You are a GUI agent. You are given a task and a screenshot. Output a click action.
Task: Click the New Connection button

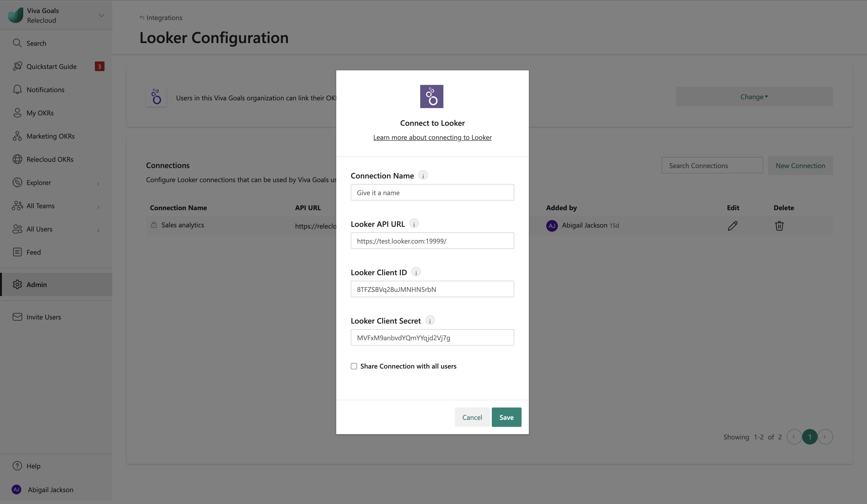(x=800, y=165)
